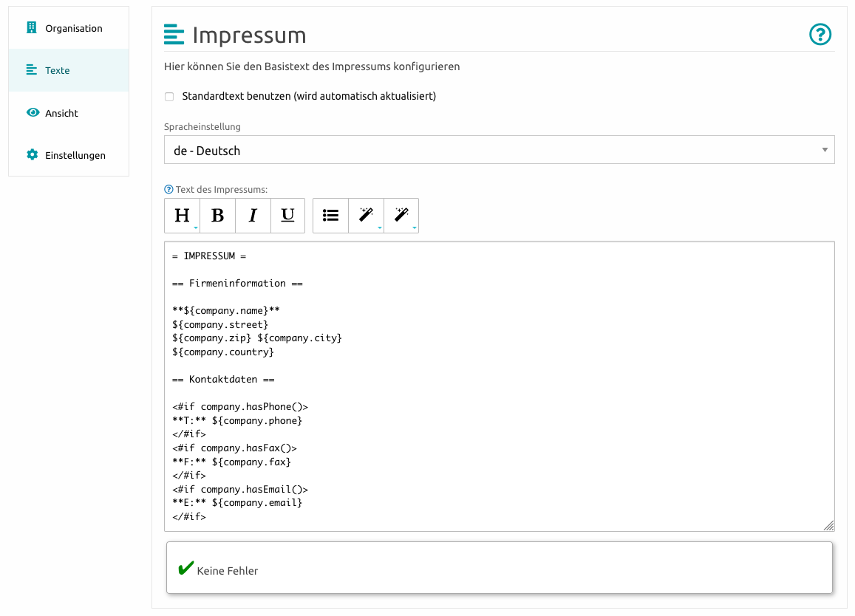Click inside the Impressum text editor
This screenshot has width=855, height=616.
(x=499, y=384)
